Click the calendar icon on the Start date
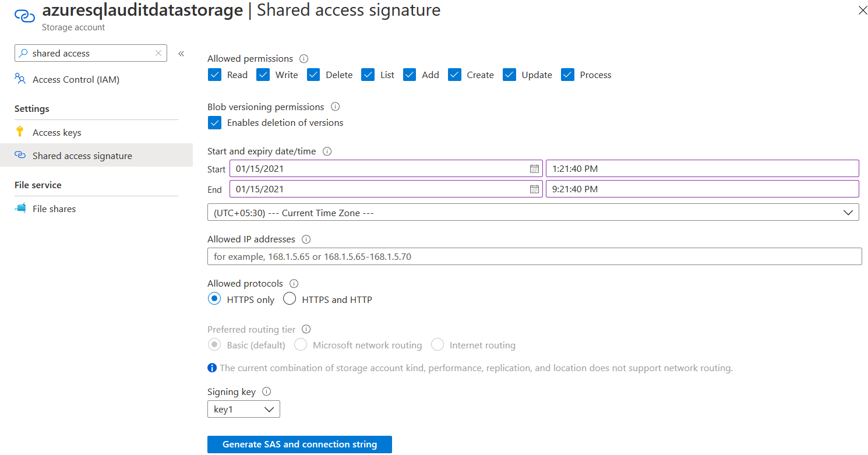This screenshot has height=455, width=868. pyautogui.click(x=534, y=169)
